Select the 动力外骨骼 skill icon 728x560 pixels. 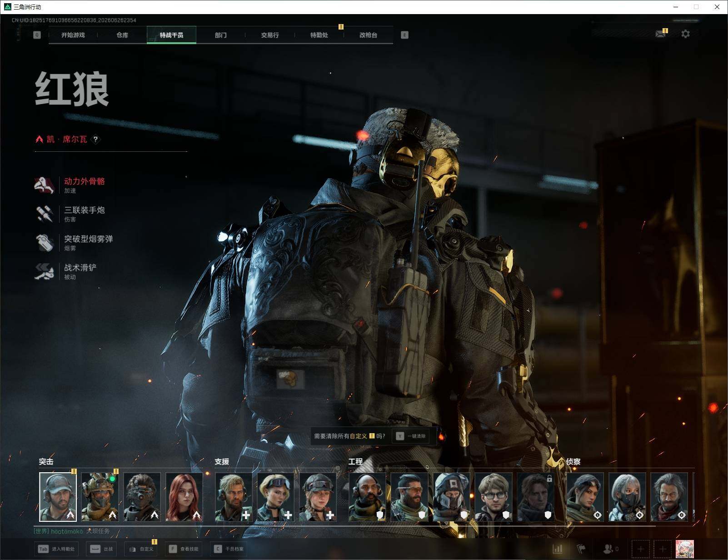44,185
